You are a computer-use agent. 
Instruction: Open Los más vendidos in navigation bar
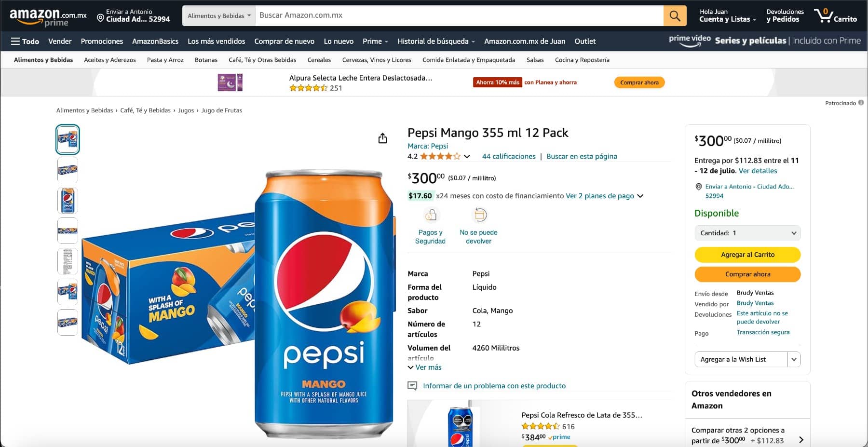pos(216,41)
